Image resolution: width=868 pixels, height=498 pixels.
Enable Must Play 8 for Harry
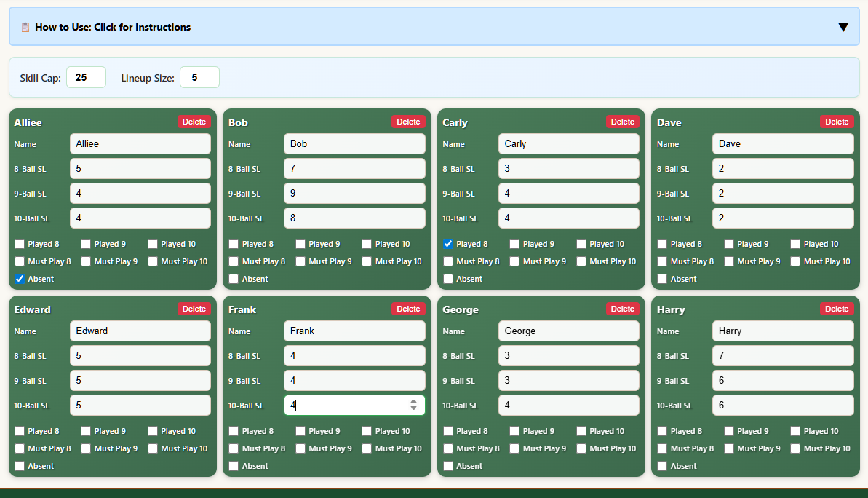coord(662,448)
